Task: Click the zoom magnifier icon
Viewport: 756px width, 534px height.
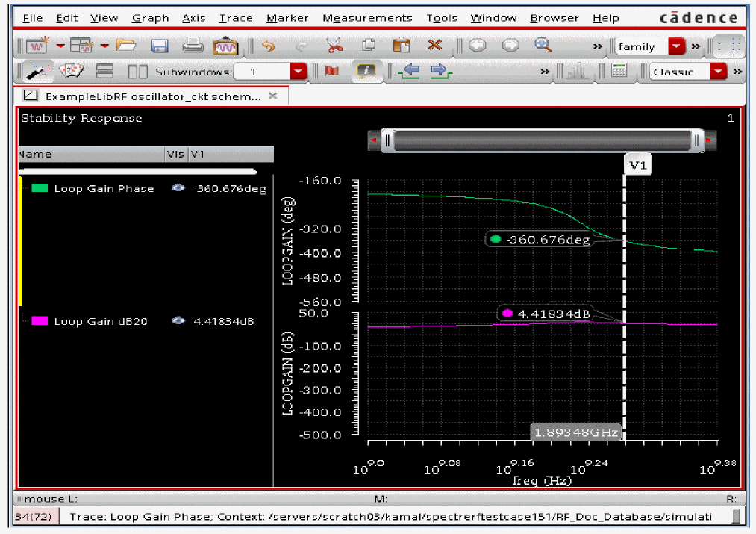Action: pos(543,45)
